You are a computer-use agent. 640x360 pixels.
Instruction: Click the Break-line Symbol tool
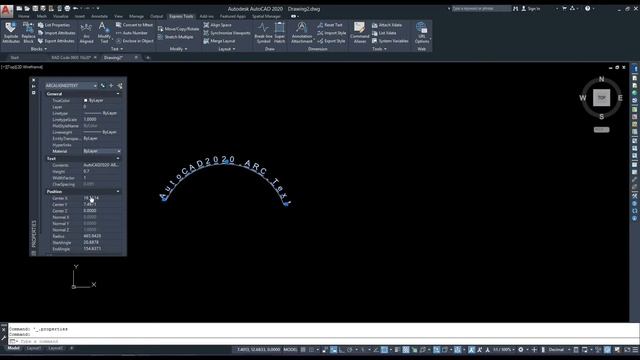[263, 33]
